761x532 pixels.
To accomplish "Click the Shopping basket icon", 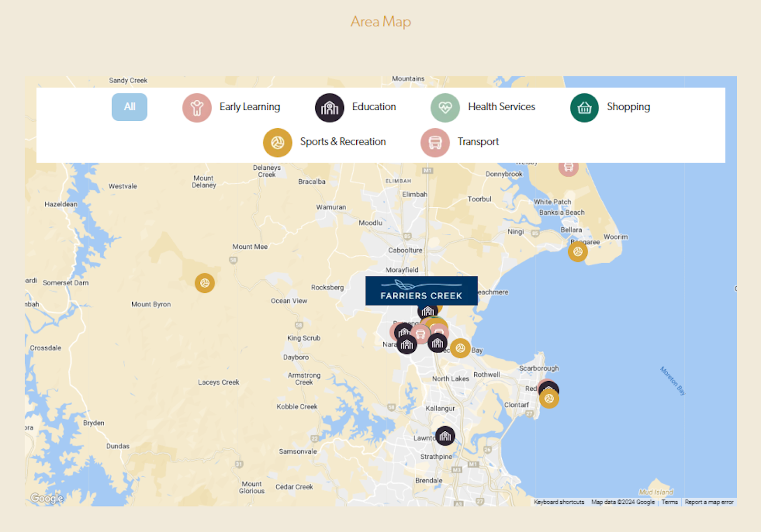I will pyautogui.click(x=584, y=108).
